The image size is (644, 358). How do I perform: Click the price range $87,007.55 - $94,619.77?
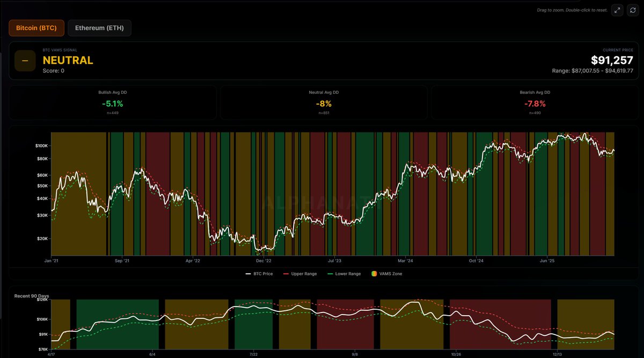[593, 71]
